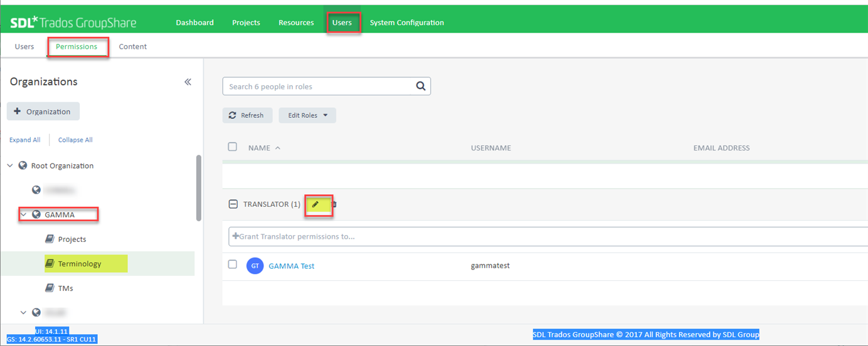Open the Resources menu

(296, 23)
